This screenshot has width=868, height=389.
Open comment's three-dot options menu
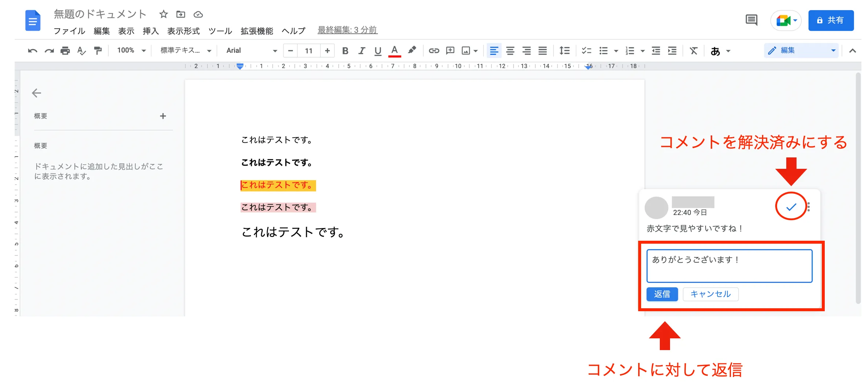pyautogui.click(x=809, y=207)
